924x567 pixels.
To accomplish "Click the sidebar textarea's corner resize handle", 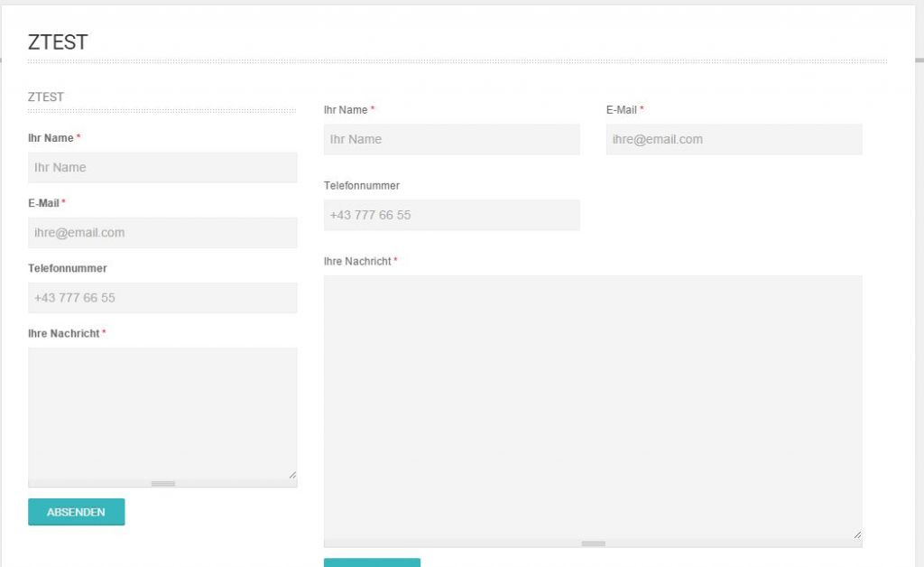I will coord(291,474).
